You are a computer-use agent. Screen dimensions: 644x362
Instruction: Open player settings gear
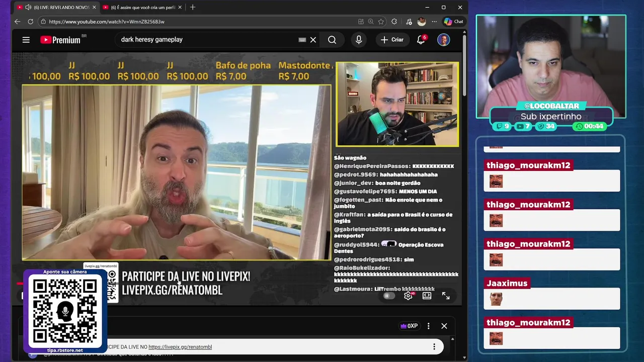coord(408,296)
